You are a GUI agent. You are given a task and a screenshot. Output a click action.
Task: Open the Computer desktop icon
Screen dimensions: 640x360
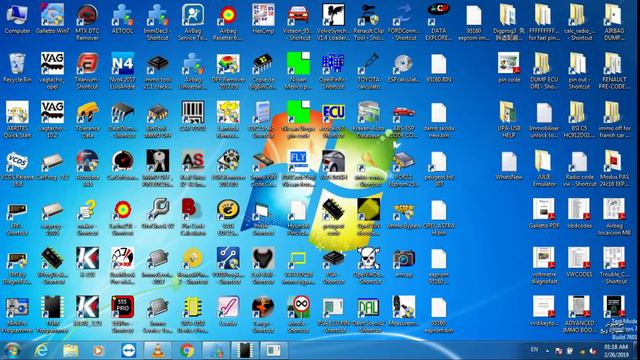coord(17,20)
